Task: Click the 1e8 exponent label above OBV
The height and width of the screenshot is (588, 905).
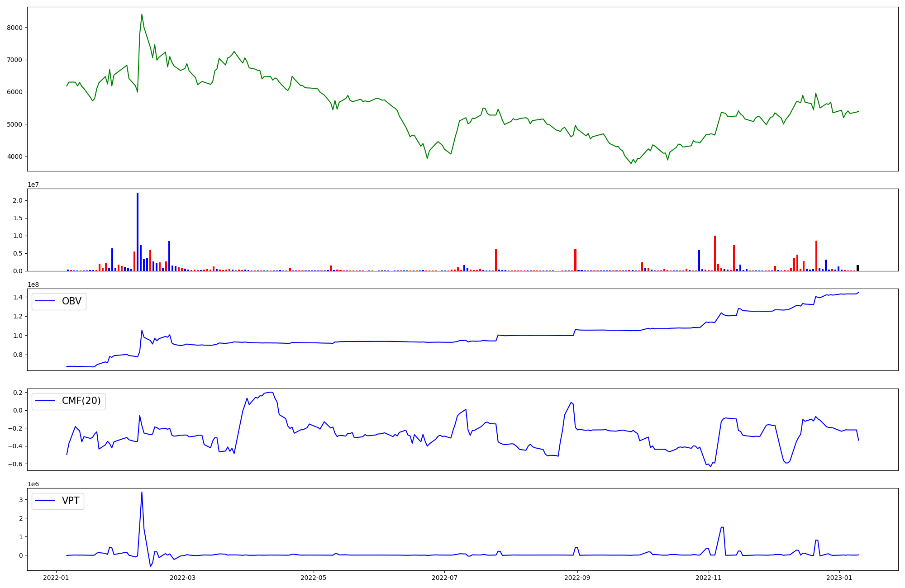Action: (33, 285)
